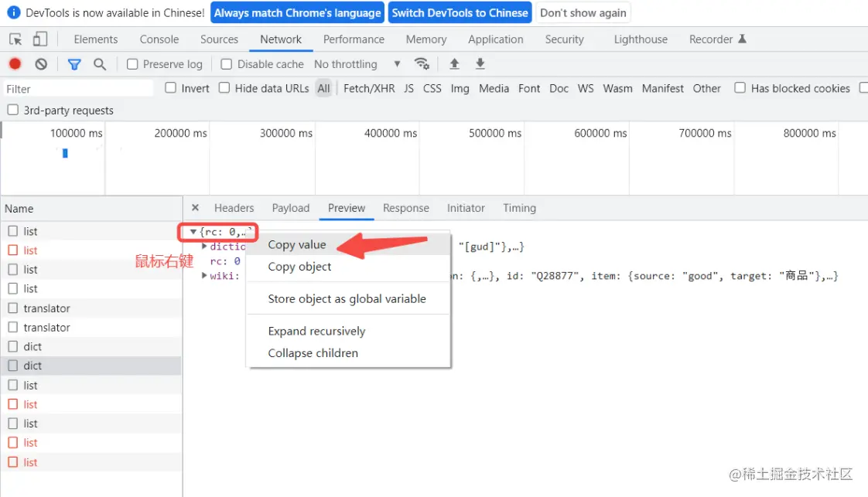Select Expand recursively menu item

(x=348, y=331)
